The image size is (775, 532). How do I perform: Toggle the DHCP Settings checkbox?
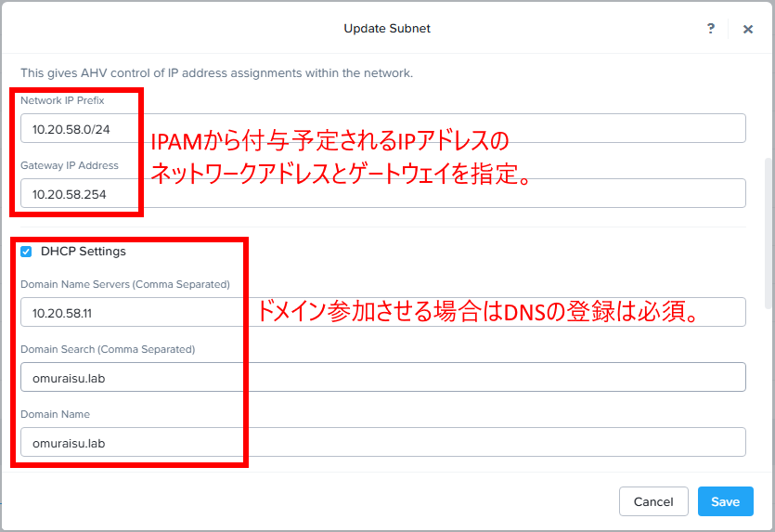click(x=26, y=252)
